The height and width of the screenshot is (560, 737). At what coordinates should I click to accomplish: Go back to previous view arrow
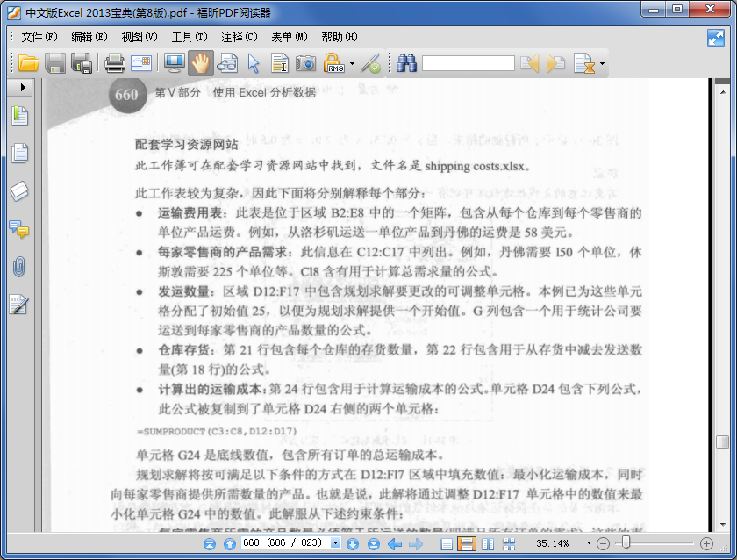click(395, 544)
